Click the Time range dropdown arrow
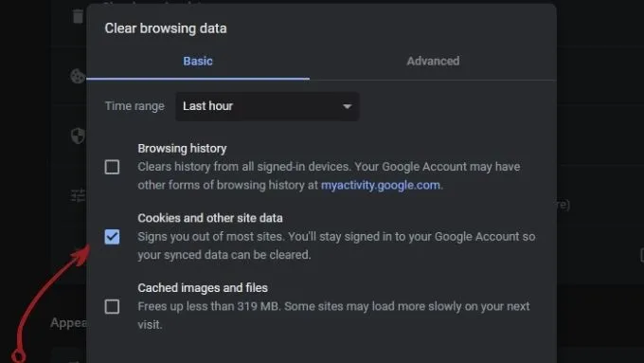The width and height of the screenshot is (644, 363). point(347,106)
